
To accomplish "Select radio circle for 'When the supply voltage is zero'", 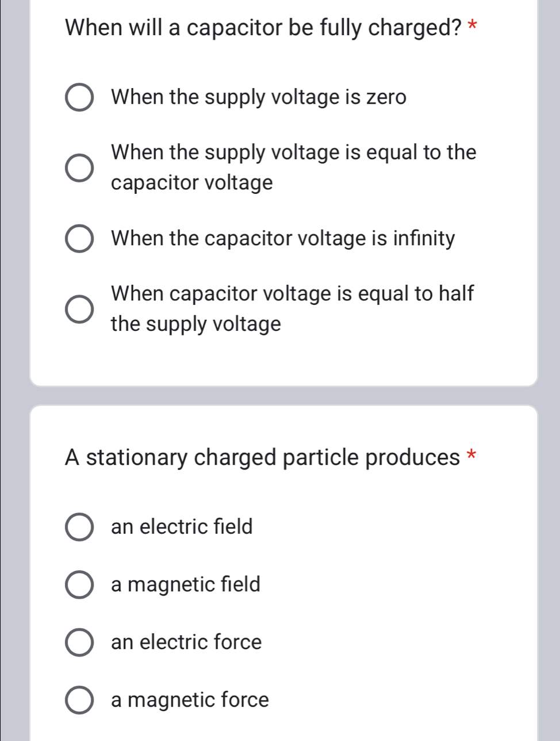I will point(79,98).
